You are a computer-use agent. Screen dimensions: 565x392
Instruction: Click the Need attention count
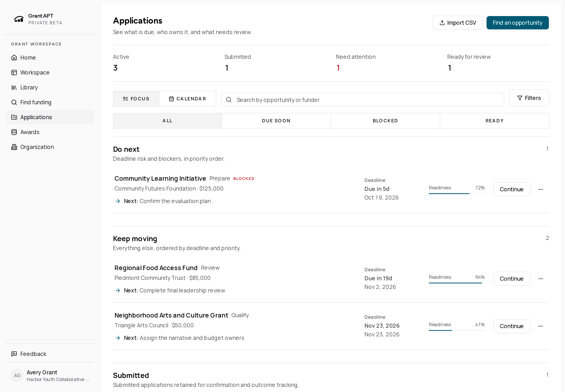[x=338, y=68]
